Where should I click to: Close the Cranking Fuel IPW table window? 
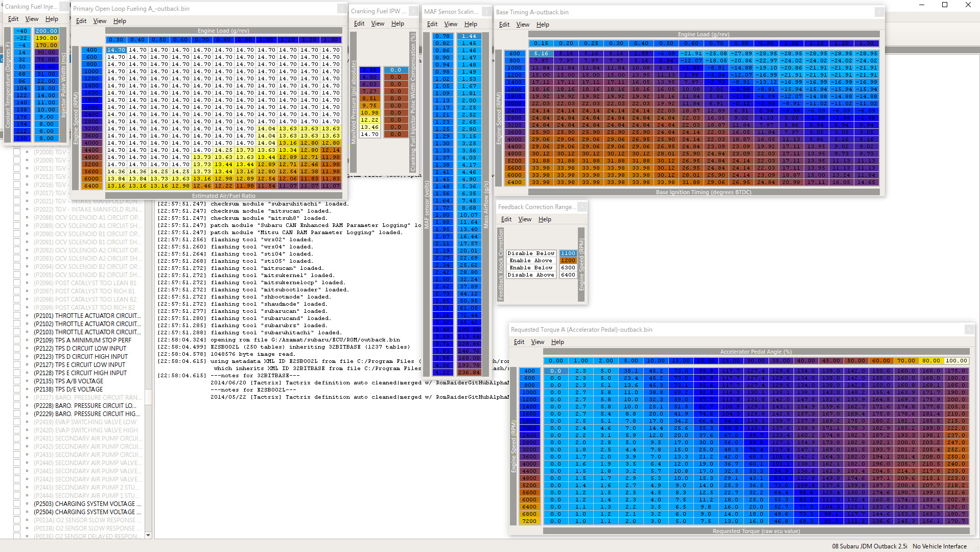413,11
